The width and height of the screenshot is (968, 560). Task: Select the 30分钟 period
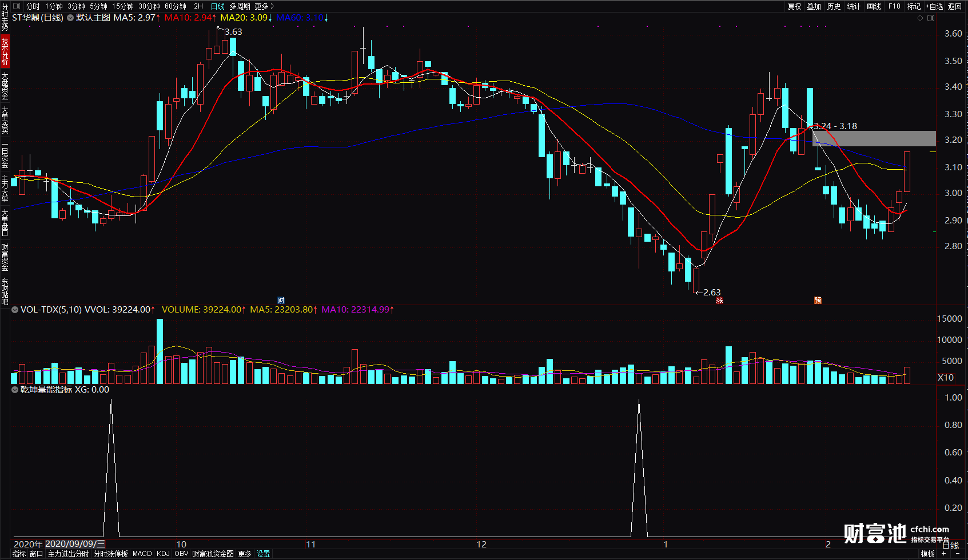coord(149,6)
